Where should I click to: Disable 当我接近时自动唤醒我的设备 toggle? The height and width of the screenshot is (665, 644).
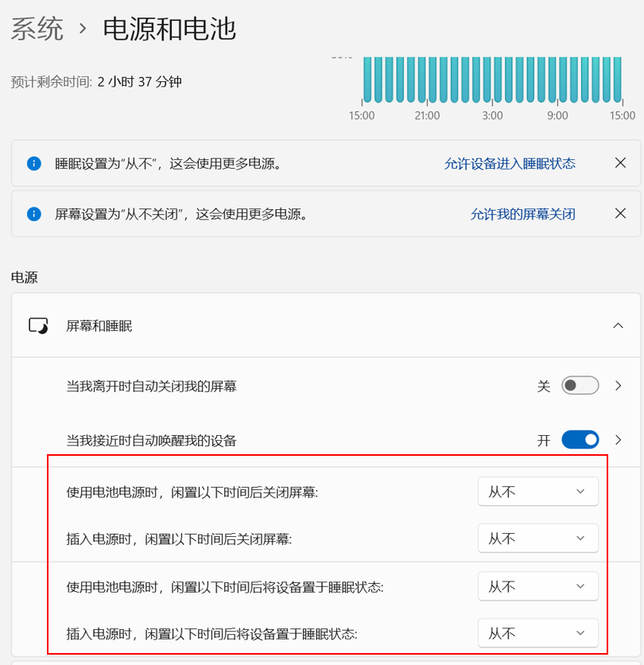coord(580,440)
